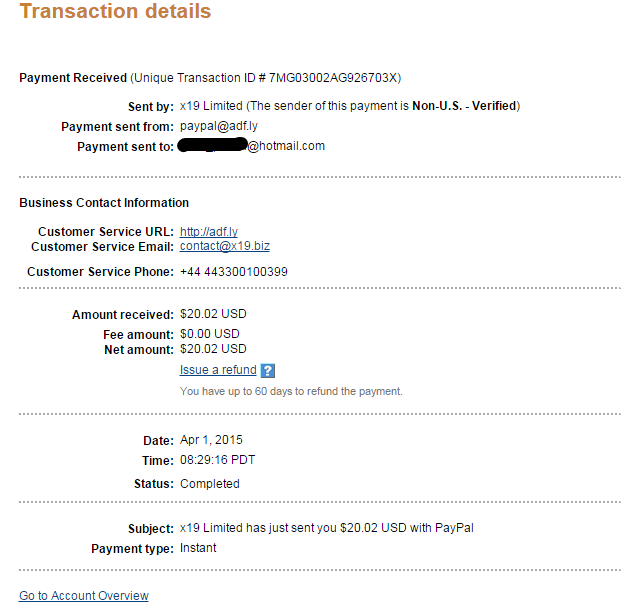The height and width of the screenshot is (616, 627).
Task: Open the http://adf.ly customer service URL
Action: [209, 232]
